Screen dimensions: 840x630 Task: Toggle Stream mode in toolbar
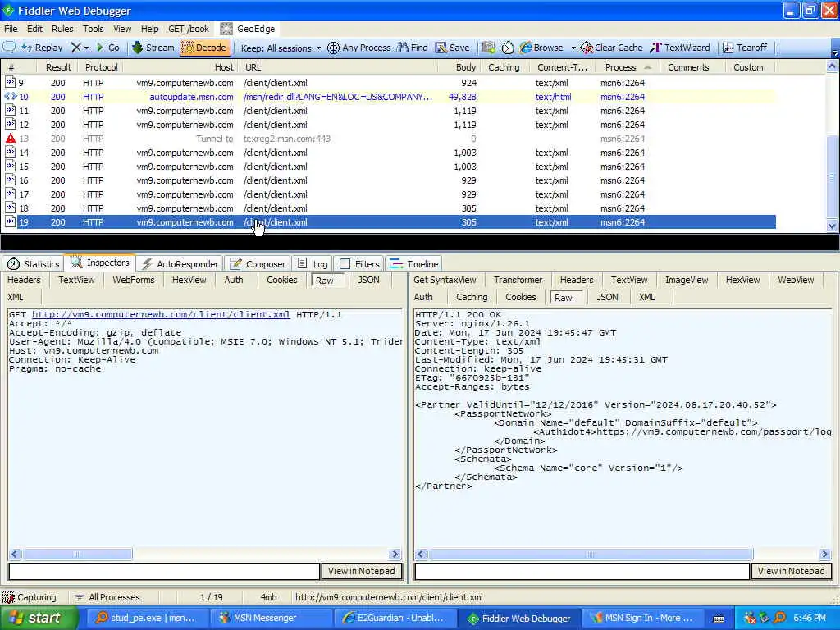click(x=153, y=48)
